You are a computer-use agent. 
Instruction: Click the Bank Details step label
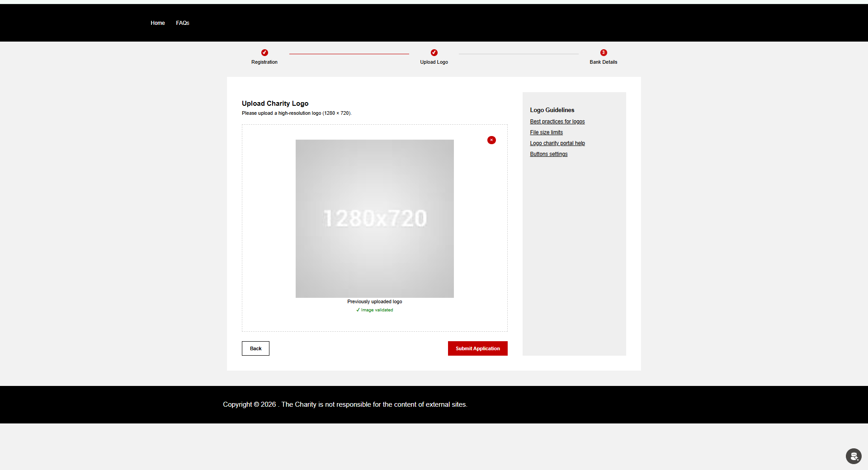[x=604, y=62]
